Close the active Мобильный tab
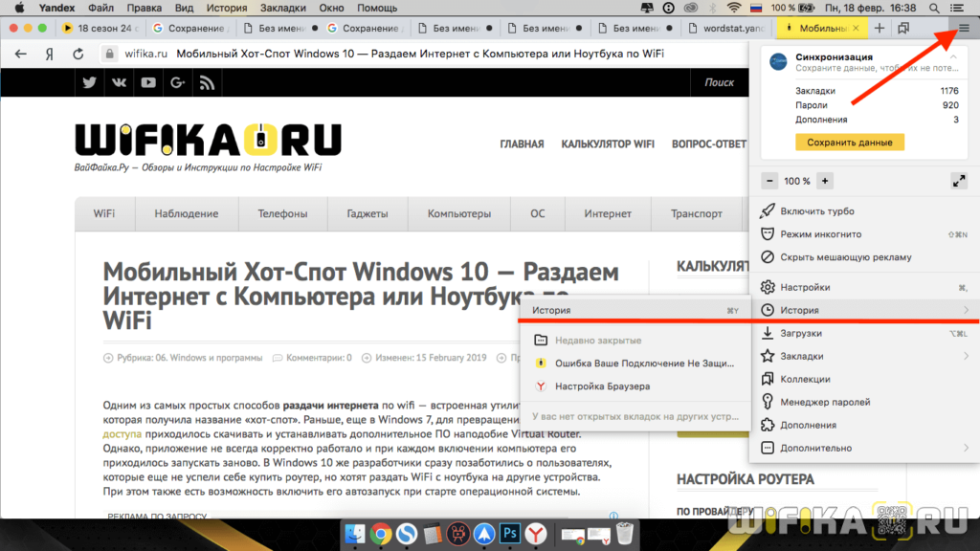Image resolution: width=980 pixels, height=551 pixels. [856, 28]
